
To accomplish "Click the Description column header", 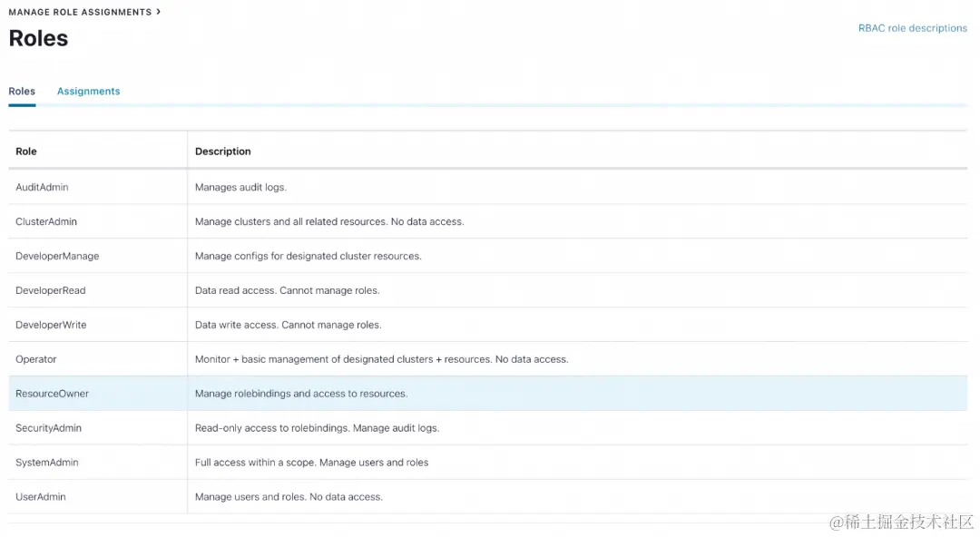I will 222,151.
